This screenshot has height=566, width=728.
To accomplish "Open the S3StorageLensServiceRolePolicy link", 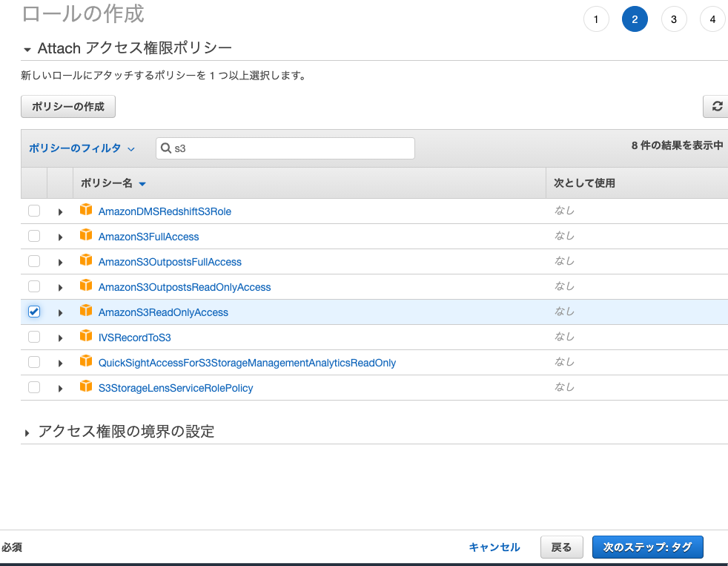I will (176, 388).
